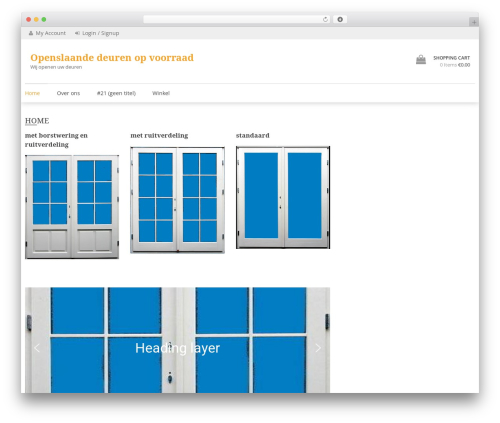Select the Home menu item
The image size is (500, 423).
tap(32, 93)
